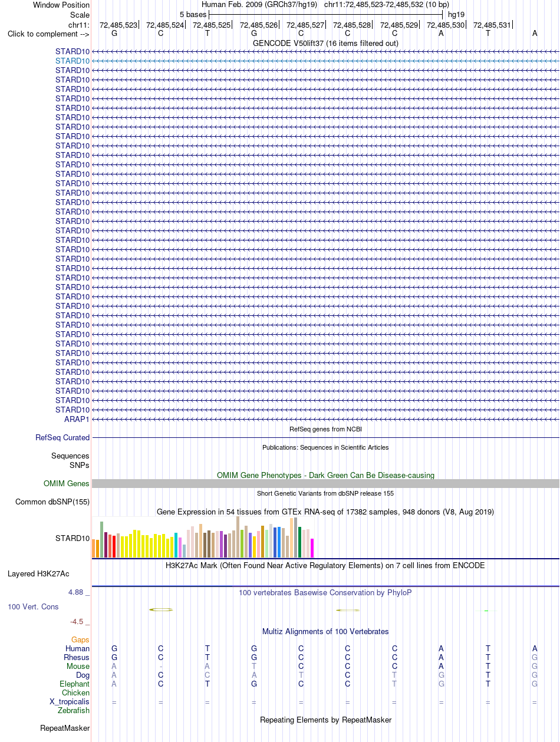Open the RefSeq genes from NCBI title
This screenshot has width=560, height=742.
(x=325, y=429)
